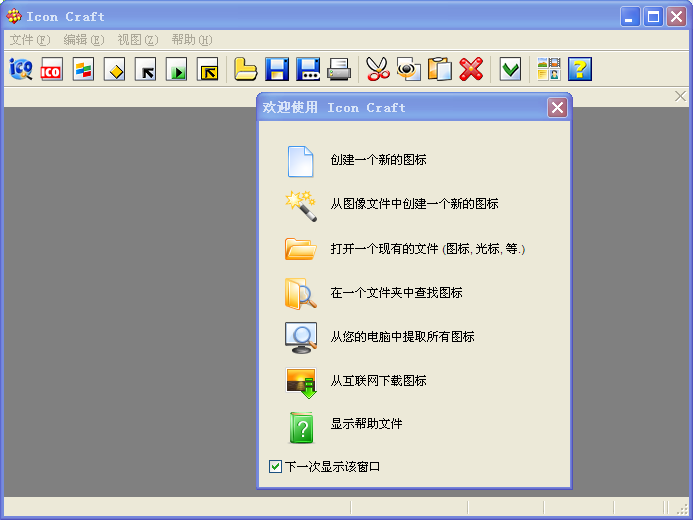Click the black cursor arrow toolbar icon

145,69
